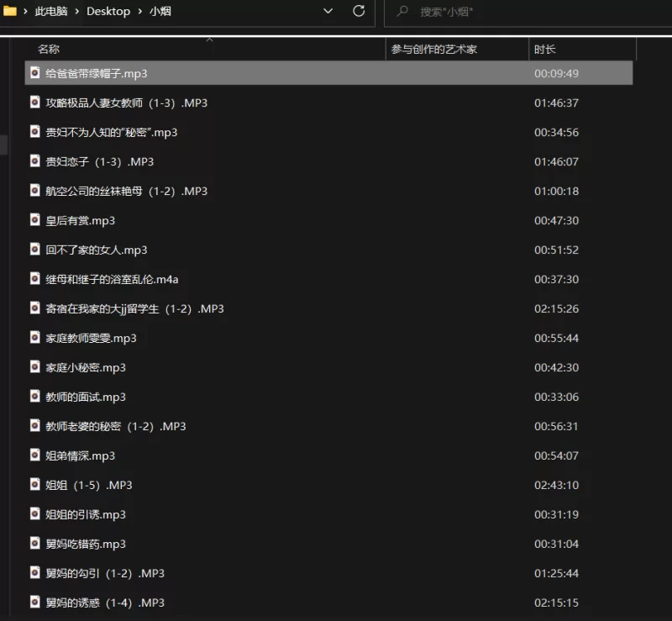
Task: Click the 小烟 folder in the breadcrumb
Action: pyautogui.click(x=160, y=11)
